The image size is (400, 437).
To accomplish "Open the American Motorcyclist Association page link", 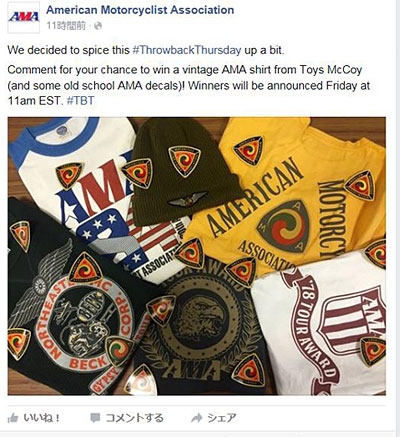I will 140,10.
